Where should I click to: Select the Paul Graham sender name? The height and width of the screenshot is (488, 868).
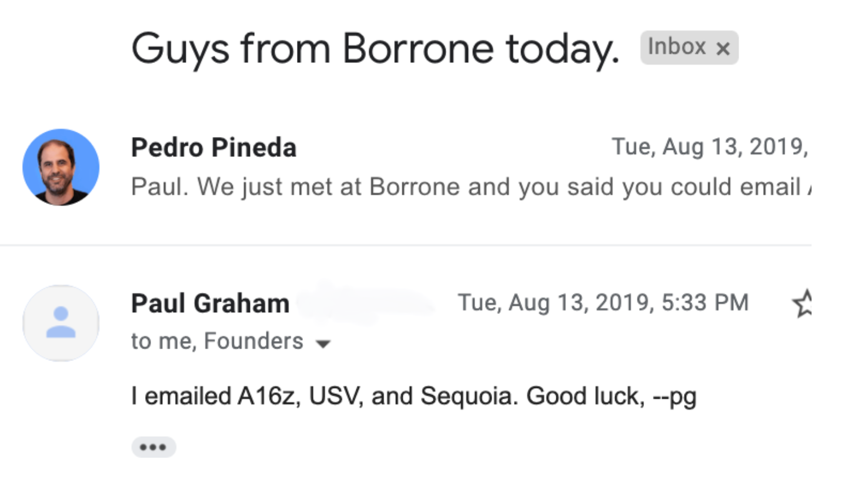(x=210, y=303)
